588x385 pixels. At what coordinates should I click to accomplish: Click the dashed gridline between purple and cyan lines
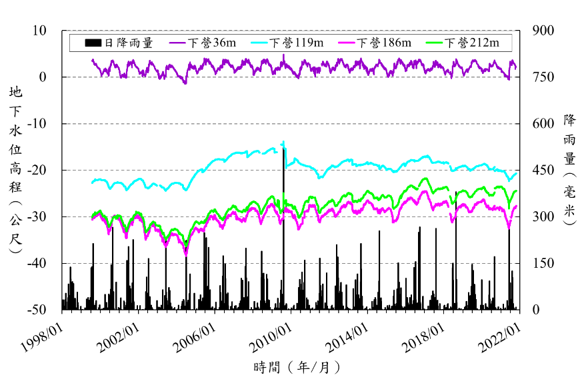292,124
